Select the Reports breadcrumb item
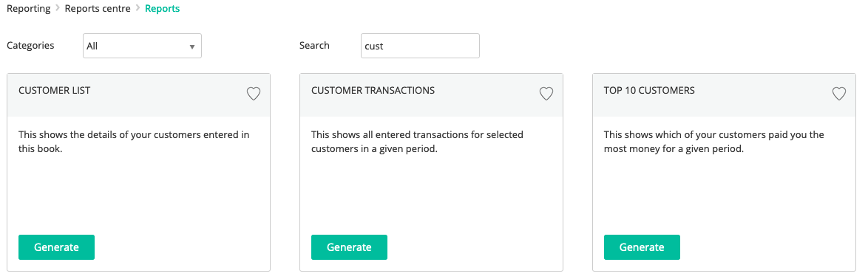868x279 pixels. pyautogui.click(x=162, y=9)
